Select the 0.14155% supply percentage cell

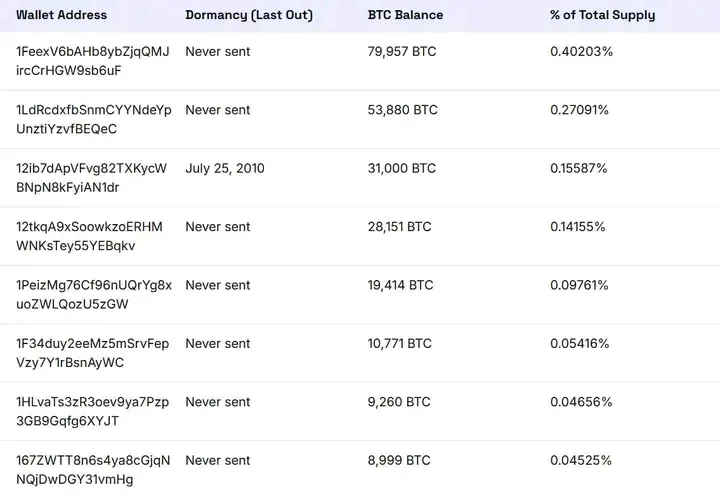click(x=578, y=227)
